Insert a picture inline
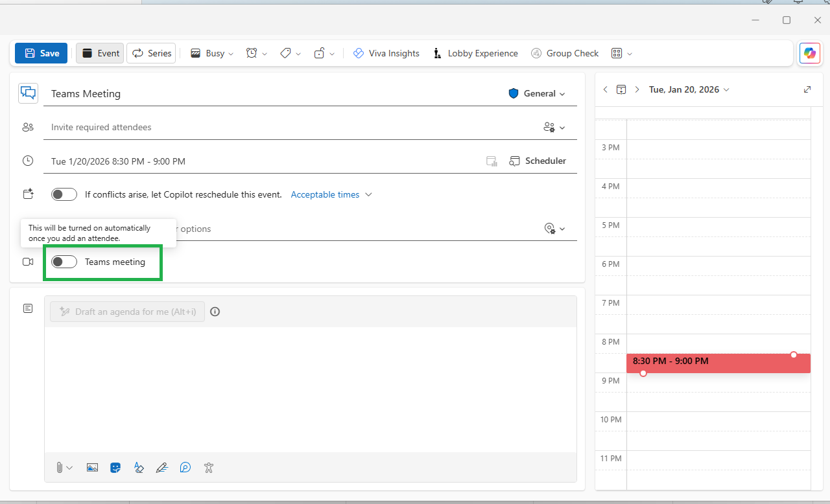 92,467
